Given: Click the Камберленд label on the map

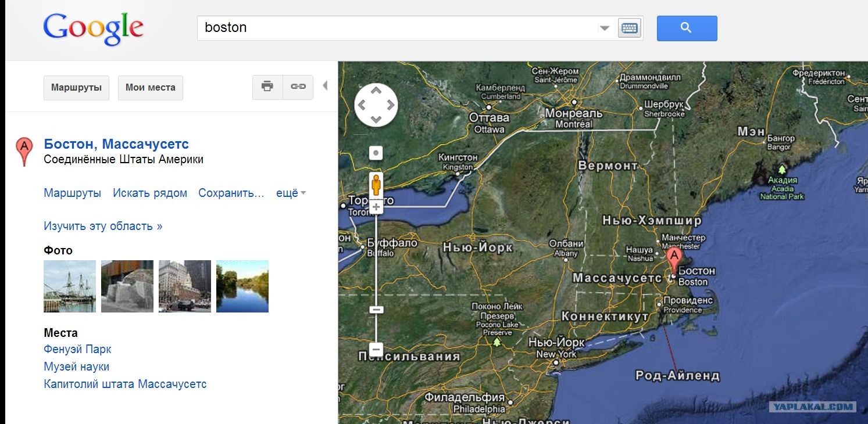Looking at the screenshot, I should coord(501,88).
